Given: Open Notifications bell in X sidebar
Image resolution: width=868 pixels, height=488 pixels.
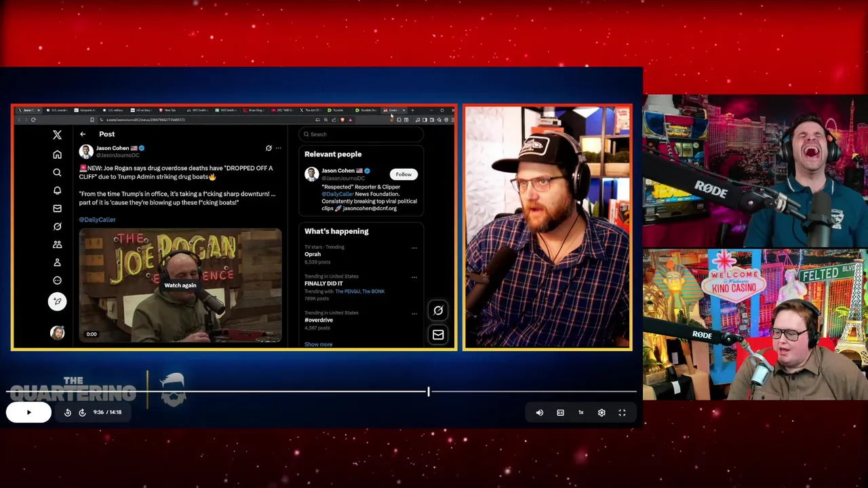Looking at the screenshot, I should pyautogui.click(x=57, y=190).
